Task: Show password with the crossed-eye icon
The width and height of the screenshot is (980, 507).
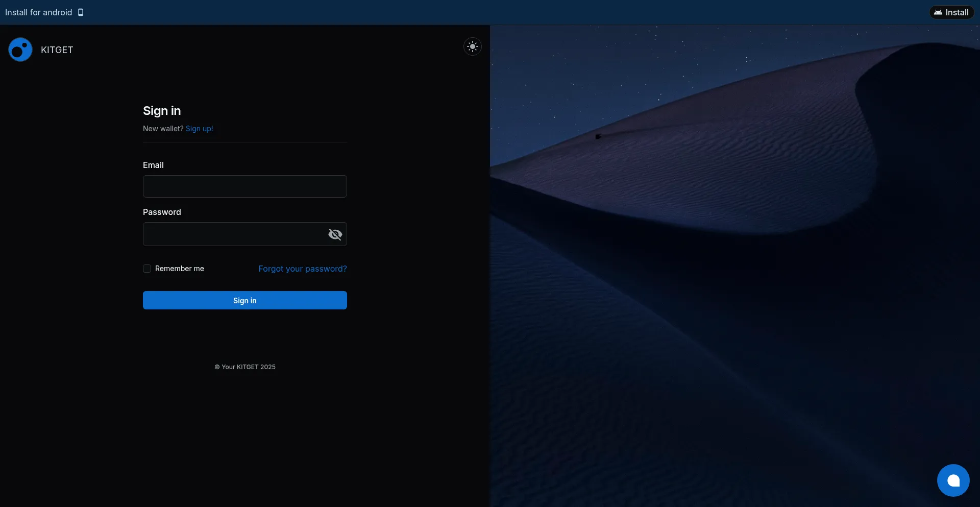Action: click(335, 234)
